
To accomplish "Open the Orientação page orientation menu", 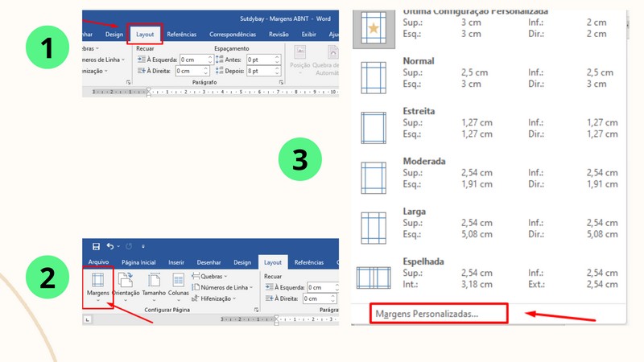I will click(x=126, y=287).
